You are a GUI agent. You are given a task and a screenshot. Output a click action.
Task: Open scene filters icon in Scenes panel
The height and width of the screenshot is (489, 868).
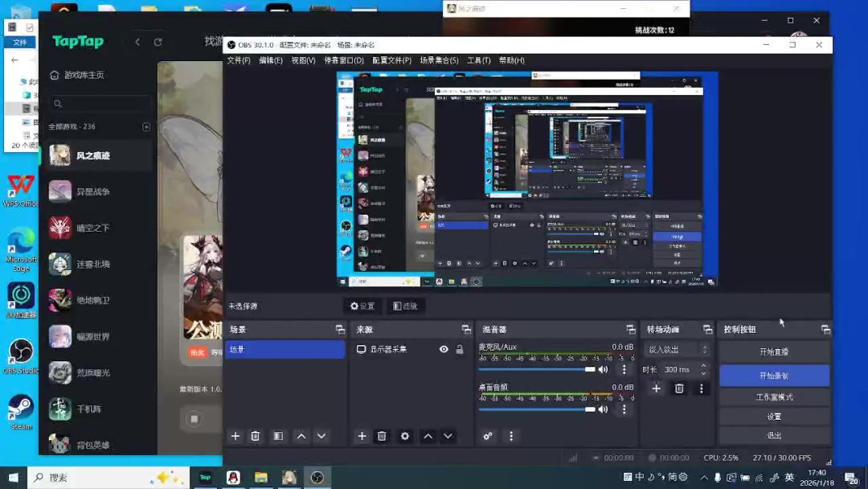(278, 437)
